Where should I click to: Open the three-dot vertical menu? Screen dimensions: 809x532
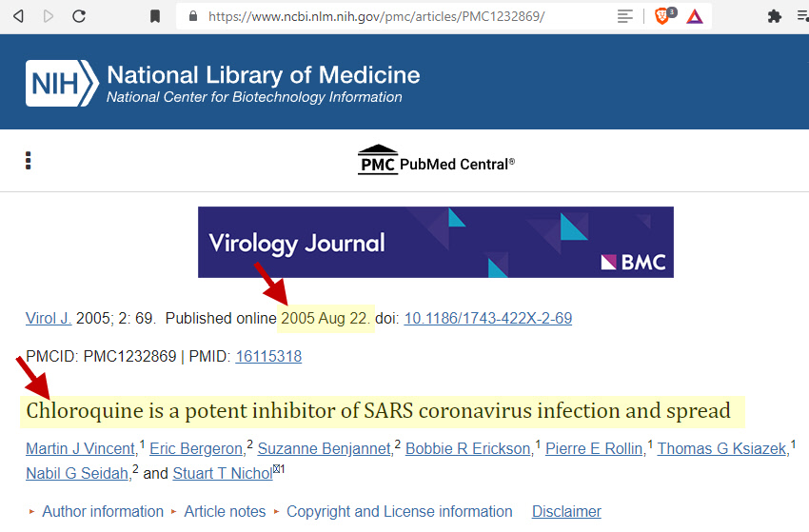point(29,160)
